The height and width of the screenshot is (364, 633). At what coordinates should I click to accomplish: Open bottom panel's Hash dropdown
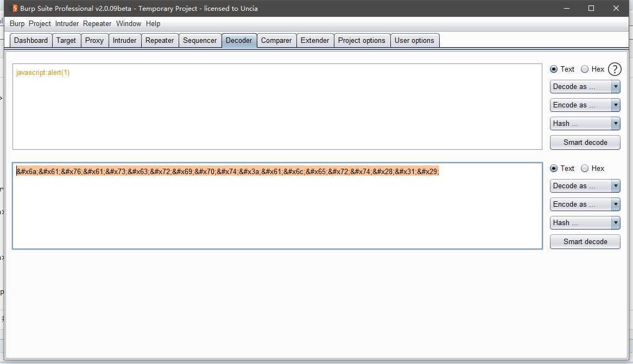click(585, 223)
